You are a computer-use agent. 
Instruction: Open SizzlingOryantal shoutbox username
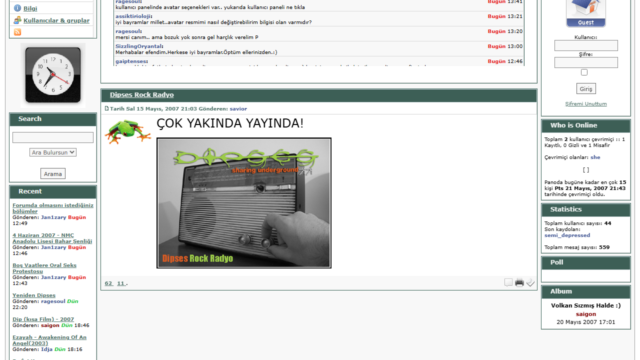point(139,46)
